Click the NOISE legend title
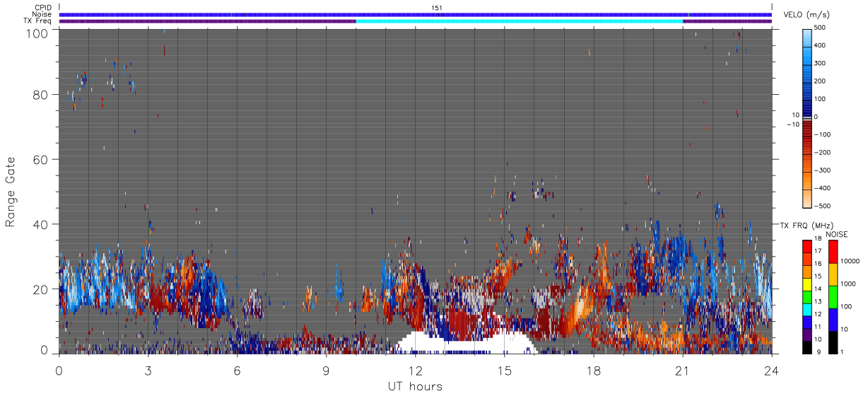The height and width of the screenshot is (401, 868). [837, 234]
